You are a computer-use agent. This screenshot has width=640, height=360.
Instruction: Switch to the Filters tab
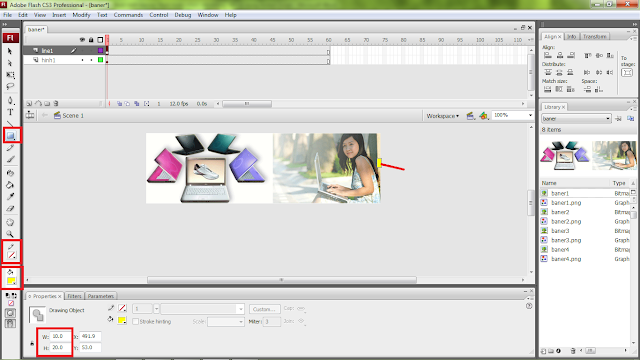click(74, 296)
